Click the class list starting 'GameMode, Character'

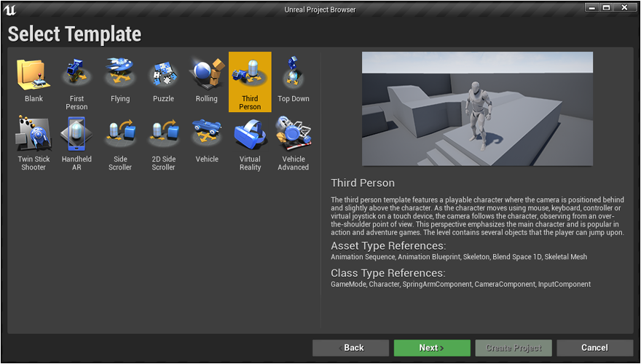(x=460, y=285)
